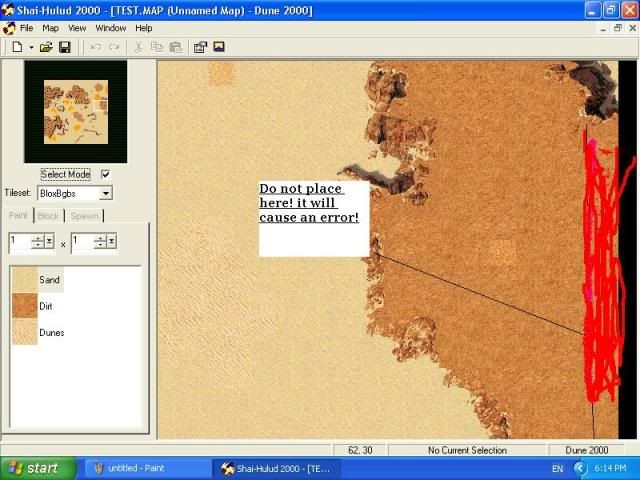Open the Window menu
Image resolution: width=640 pixels, height=480 pixels.
[x=111, y=28]
